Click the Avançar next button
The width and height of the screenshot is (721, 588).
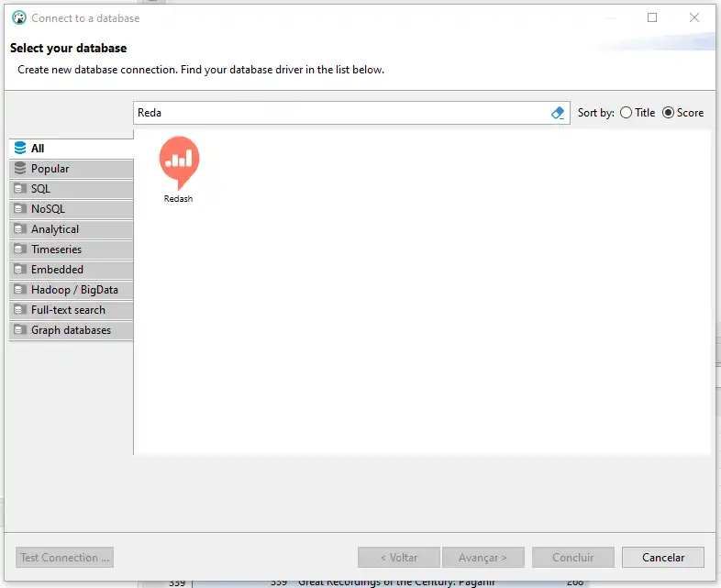(483, 557)
